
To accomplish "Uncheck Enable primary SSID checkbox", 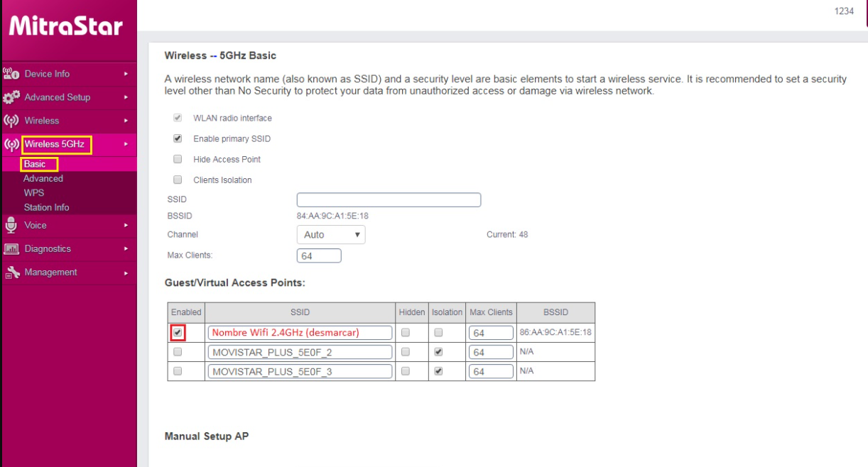I will pyautogui.click(x=178, y=139).
